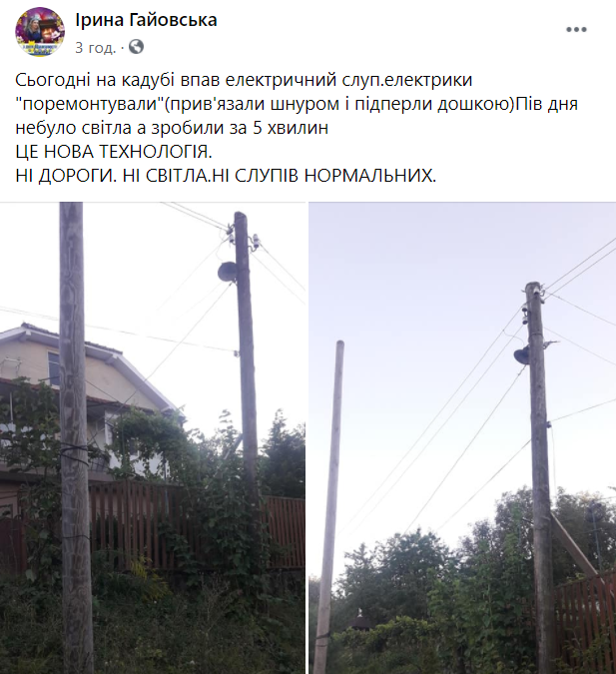This screenshot has height=674, width=616.
Task: Enlarge the first attached image
Action: 153,437
